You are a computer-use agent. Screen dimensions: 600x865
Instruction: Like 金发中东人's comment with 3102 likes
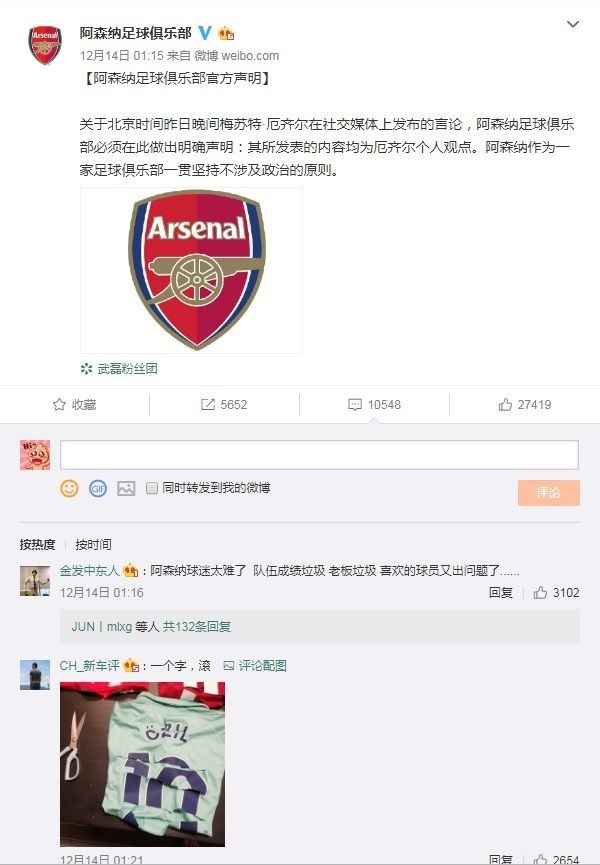point(541,593)
